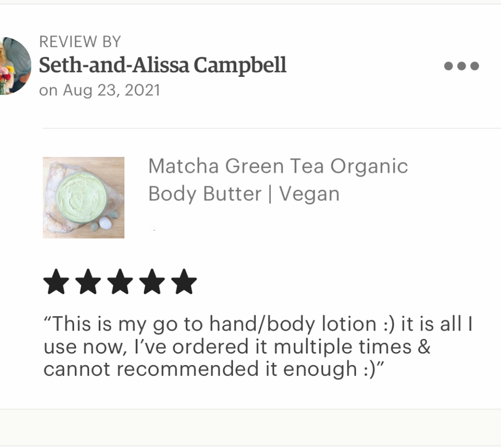Click the divider line under the reviewer header
501x448 pixels.
(272, 128)
